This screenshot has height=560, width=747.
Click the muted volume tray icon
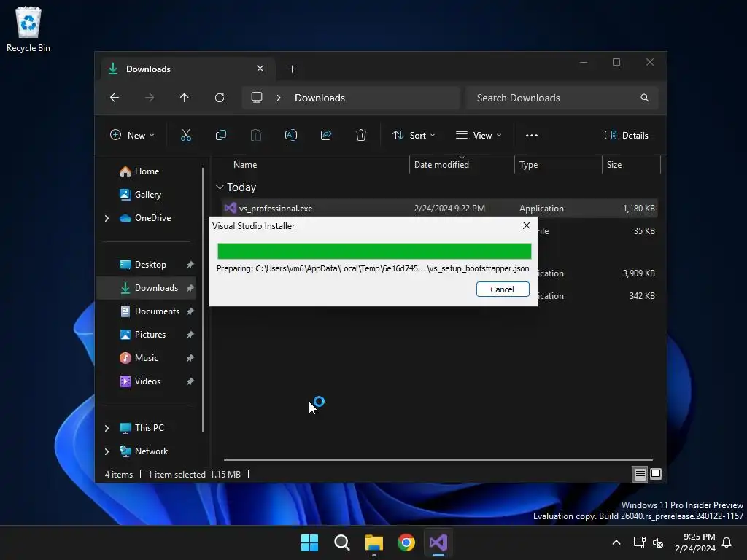pos(658,542)
